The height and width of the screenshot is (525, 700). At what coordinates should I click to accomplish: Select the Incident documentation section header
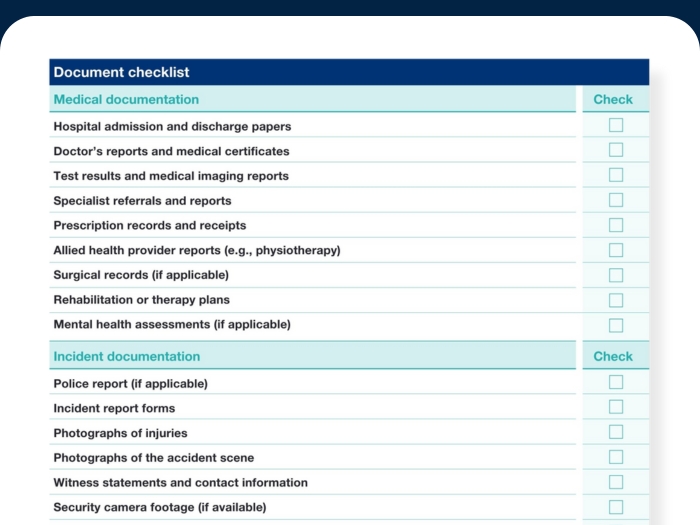tap(127, 356)
